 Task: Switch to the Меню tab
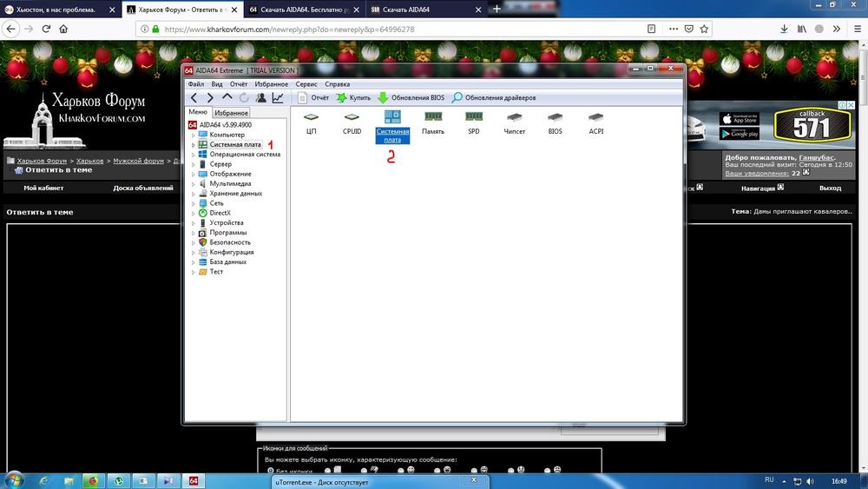(198, 112)
